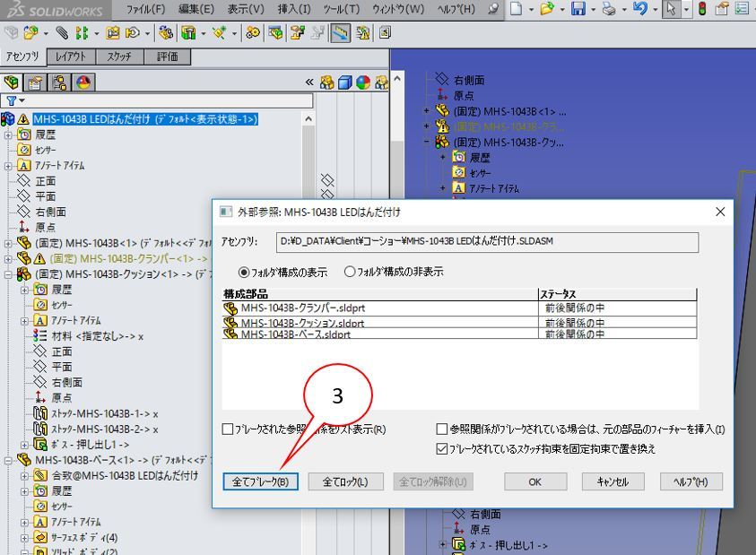Click the Reference Geometry icon
The width and height of the screenshot is (756, 555).
click(x=220, y=33)
